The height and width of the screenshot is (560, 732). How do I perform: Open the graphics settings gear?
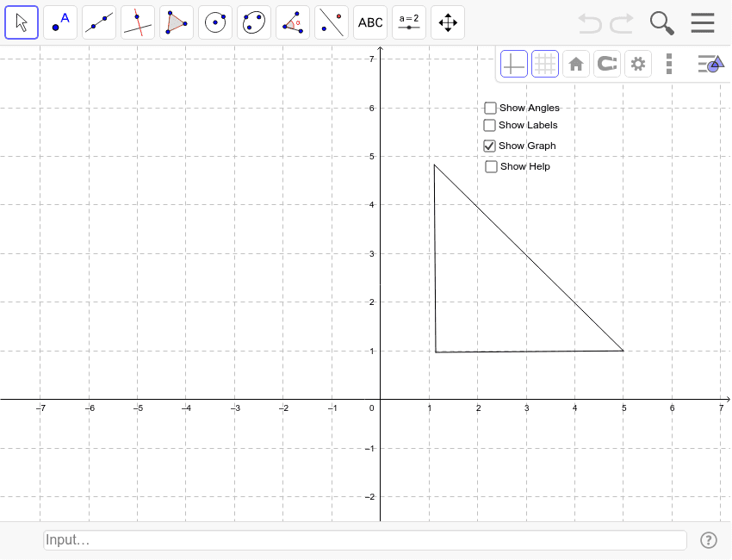637,64
